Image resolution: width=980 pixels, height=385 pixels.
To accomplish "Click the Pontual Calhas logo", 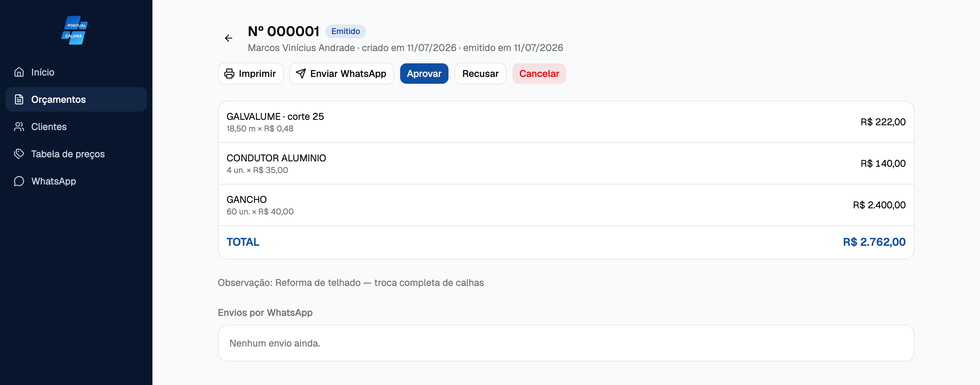I will pos(75,30).
